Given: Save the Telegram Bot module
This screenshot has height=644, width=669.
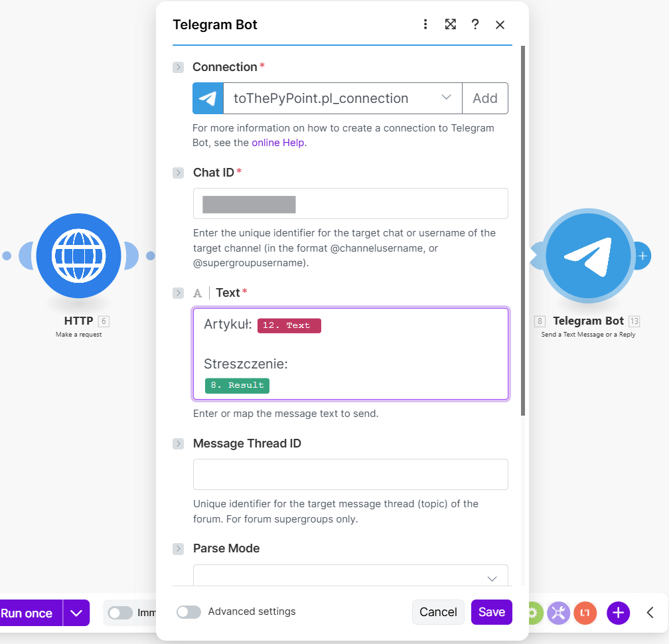Looking at the screenshot, I should tap(492, 612).
